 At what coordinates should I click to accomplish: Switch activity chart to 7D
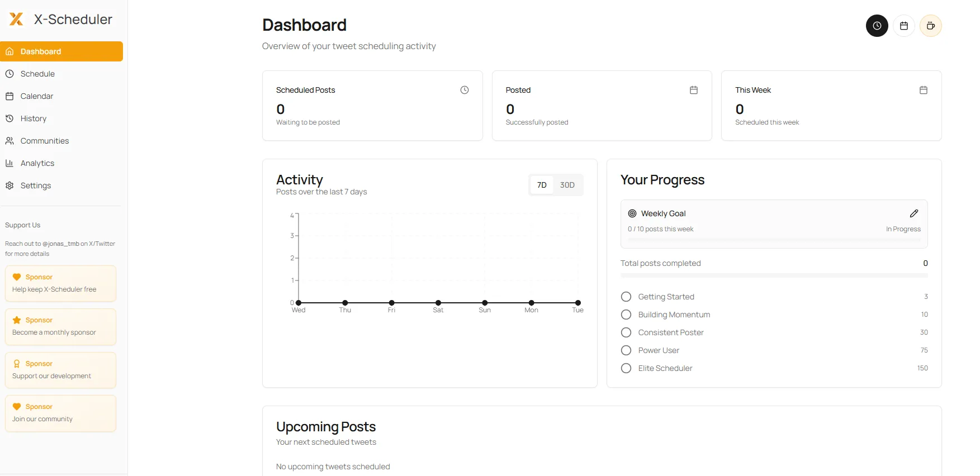[542, 185]
